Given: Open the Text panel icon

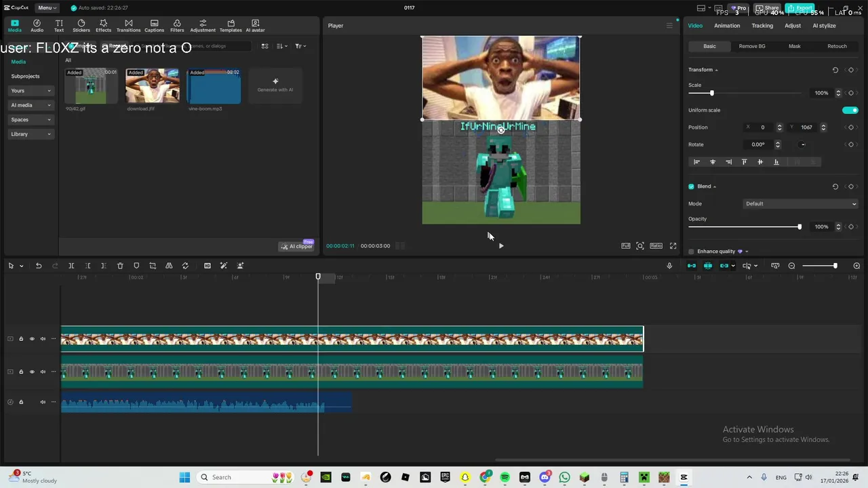Looking at the screenshot, I should (x=59, y=26).
